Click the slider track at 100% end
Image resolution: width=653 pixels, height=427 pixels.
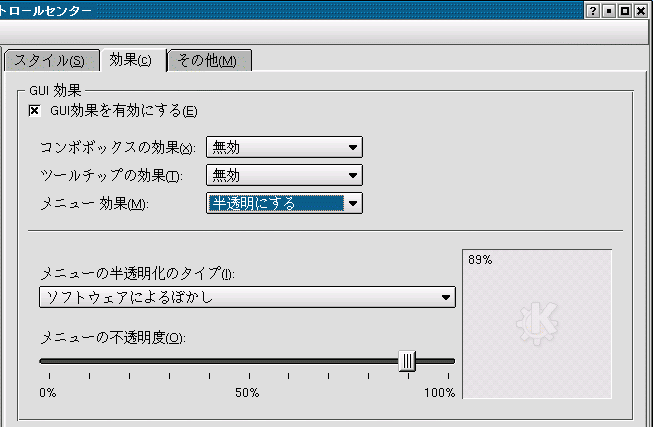(449, 361)
